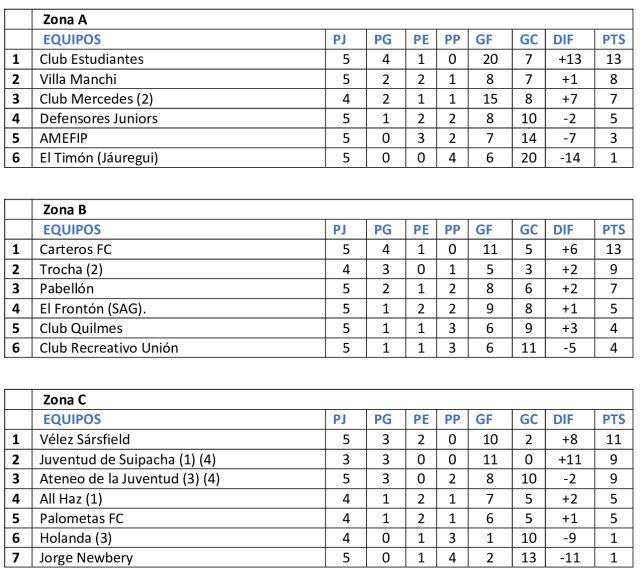
Task: Select the Jorge Newbery team cell
Action: click(86, 558)
